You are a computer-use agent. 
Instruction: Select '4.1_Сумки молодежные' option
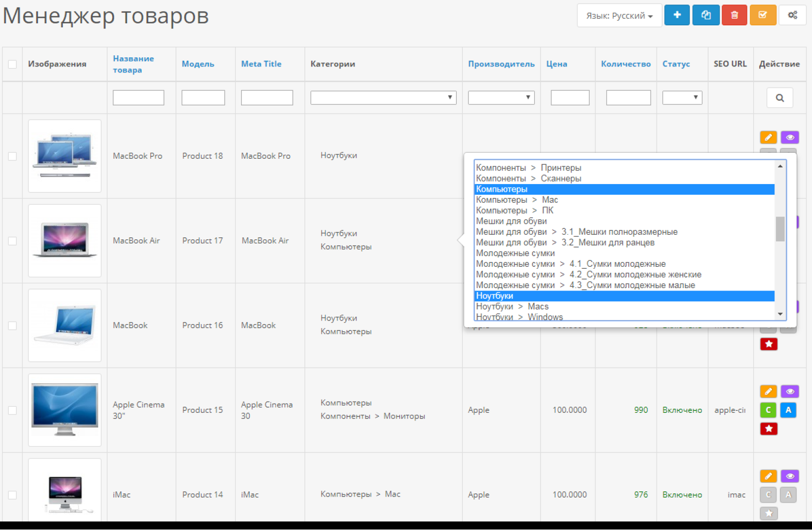pyautogui.click(x=624, y=264)
